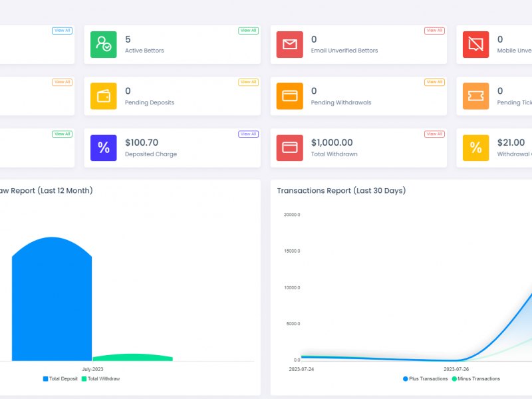Click the red envelope Email Unverified icon

pyautogui.click(x=289, y=45)
